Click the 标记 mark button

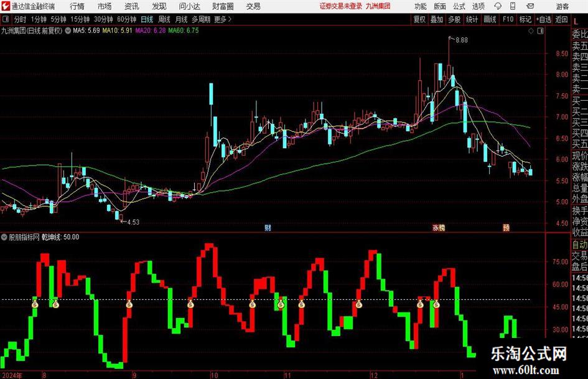(x=525, y=19)
